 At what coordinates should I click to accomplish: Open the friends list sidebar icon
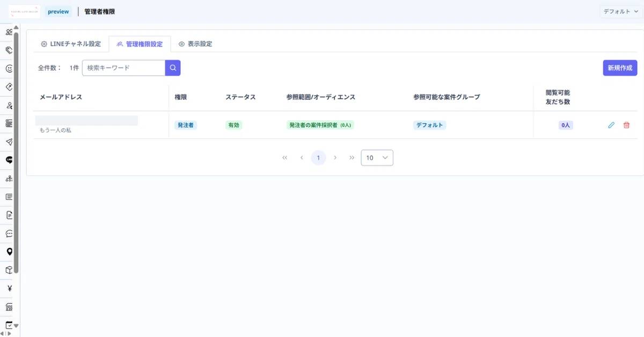point(9,32)
